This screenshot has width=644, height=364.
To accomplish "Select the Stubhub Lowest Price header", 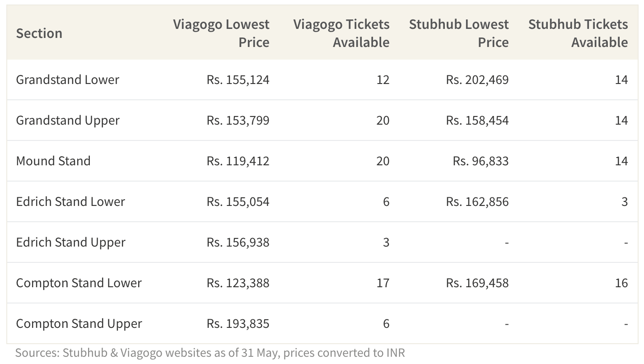I will pos(459,33).
